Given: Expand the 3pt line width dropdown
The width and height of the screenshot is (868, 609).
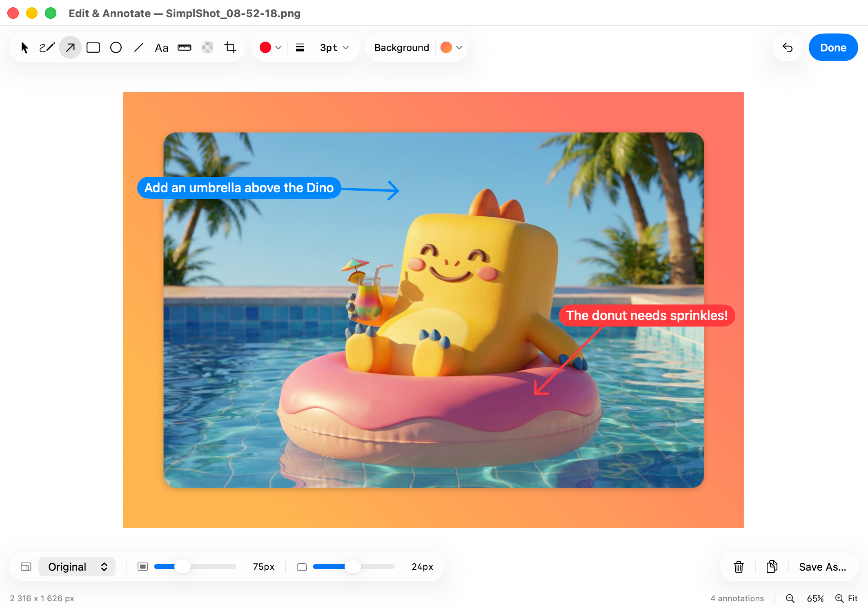Looking at the screenshot, I should coord(334,48).
